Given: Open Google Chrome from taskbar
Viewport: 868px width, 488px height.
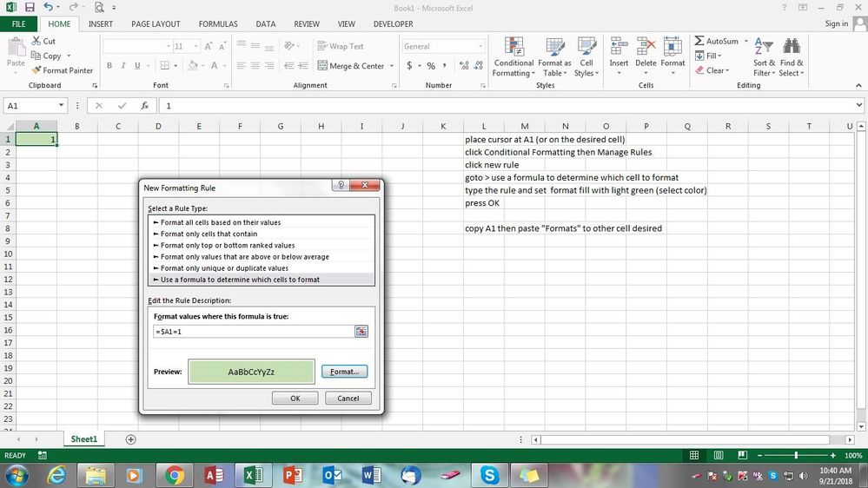Looking at the screenshot, I should tap(175, 475).
